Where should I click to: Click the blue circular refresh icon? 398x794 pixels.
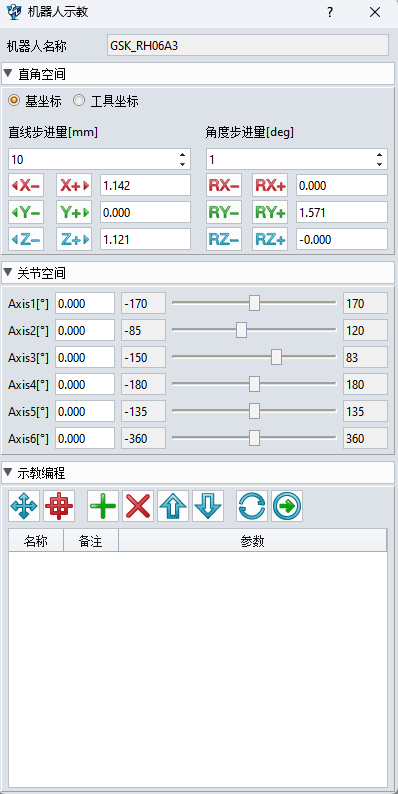tap(252, 506)
